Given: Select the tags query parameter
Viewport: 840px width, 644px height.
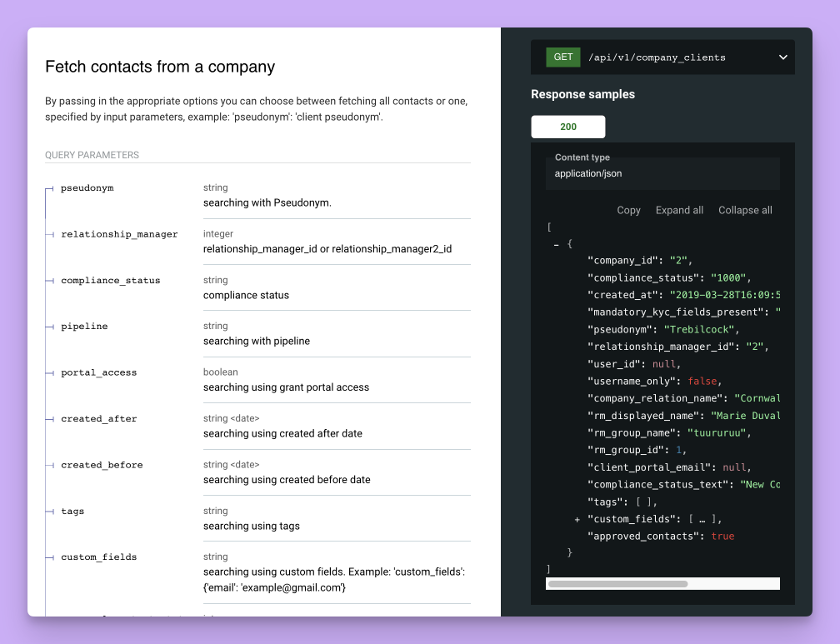Looking at the screenshot, I should [72, 511].
